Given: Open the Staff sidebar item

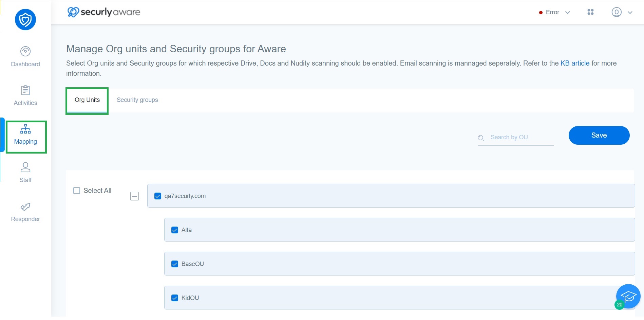Looking at the screenshot, I should click(x=25, y=173).
